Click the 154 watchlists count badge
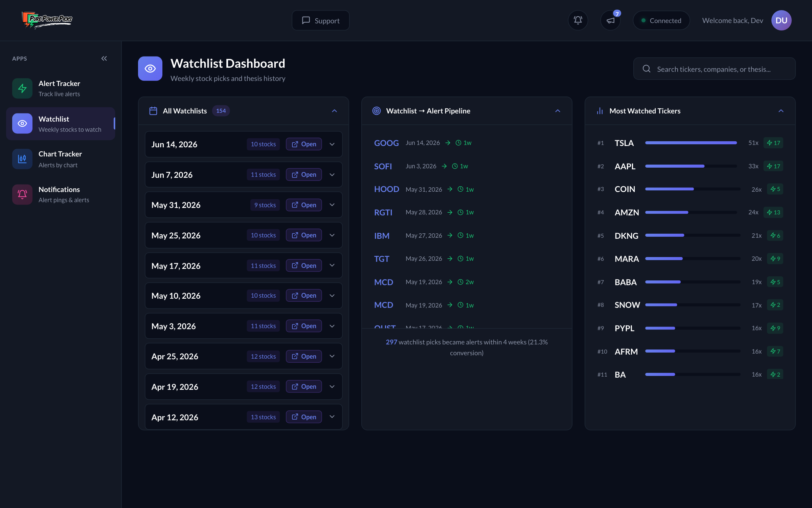 (221, 111)
